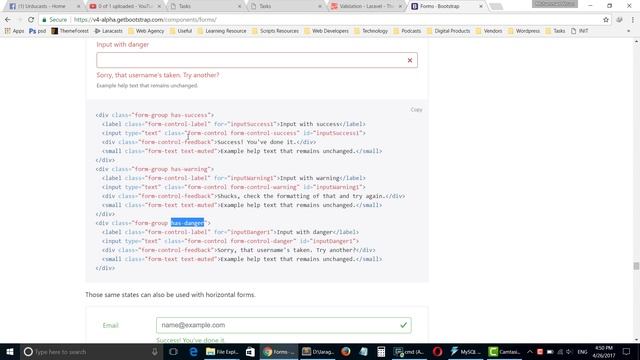
Task: Close the Forms - Bootstrap tab
Action: point(481,6)
